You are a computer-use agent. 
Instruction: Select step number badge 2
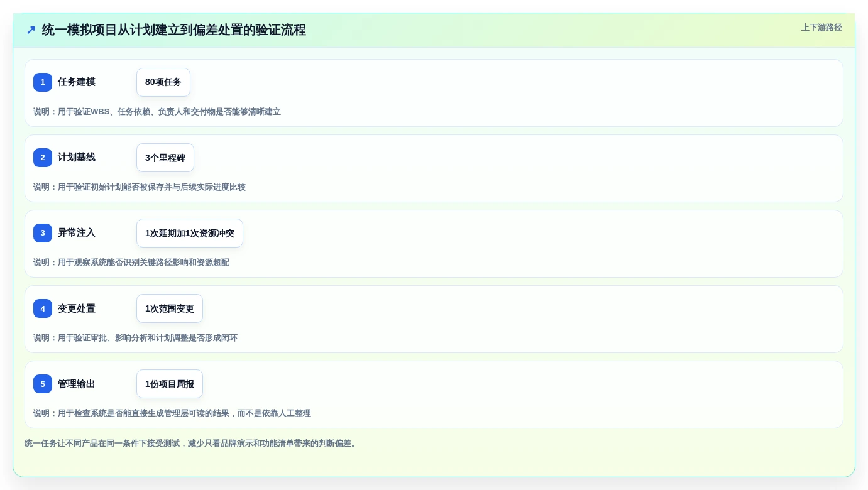click(x=43, y=158)
